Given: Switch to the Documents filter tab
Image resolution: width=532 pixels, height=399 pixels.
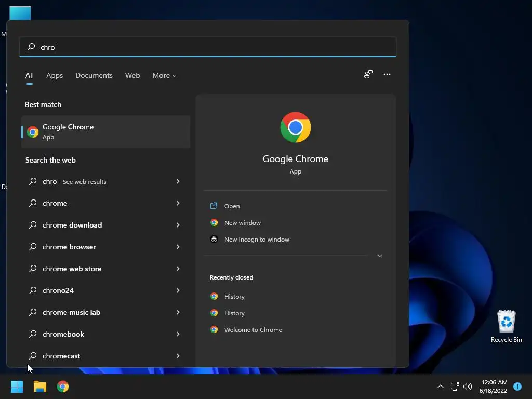Looking at the screenshot, I should pos(94,75).
